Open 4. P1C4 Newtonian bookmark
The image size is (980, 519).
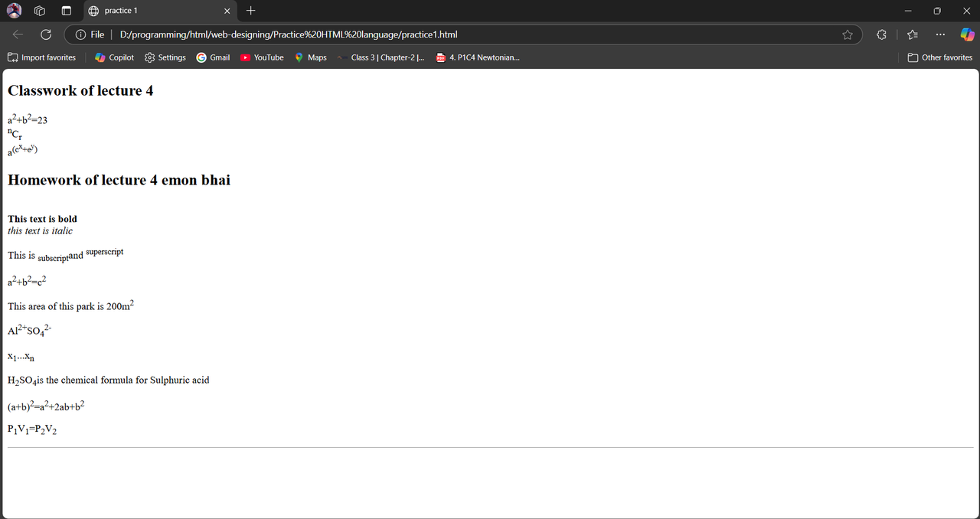tap(478, 57)
